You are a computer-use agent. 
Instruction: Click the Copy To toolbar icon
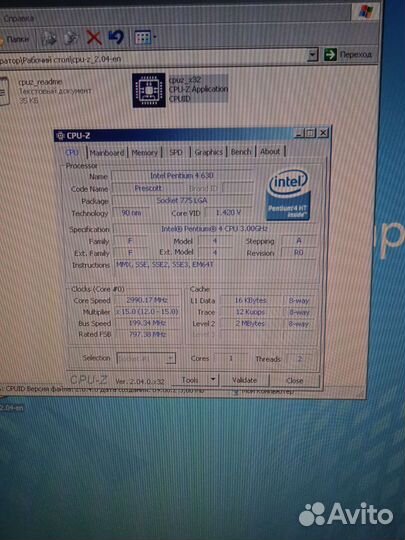click(71, 38)
